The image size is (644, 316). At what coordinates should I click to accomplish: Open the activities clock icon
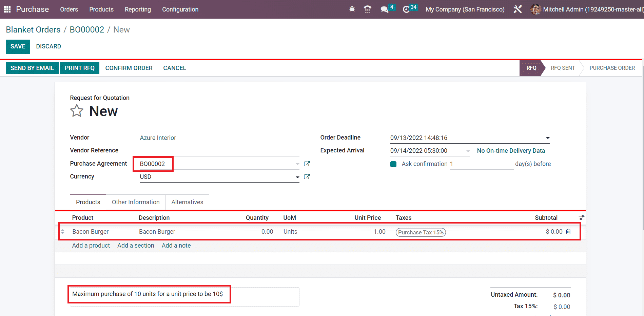406,9
